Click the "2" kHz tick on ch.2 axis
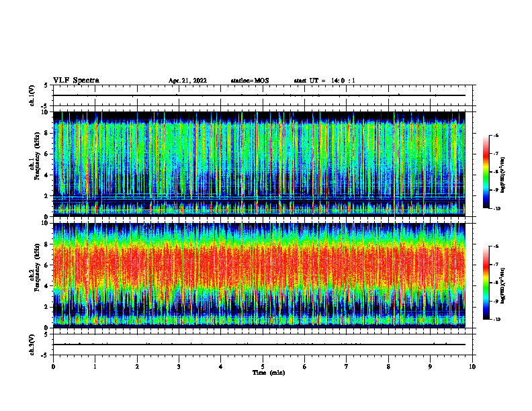532x411 pixels. pyautogui.click(x=47, y=307)
